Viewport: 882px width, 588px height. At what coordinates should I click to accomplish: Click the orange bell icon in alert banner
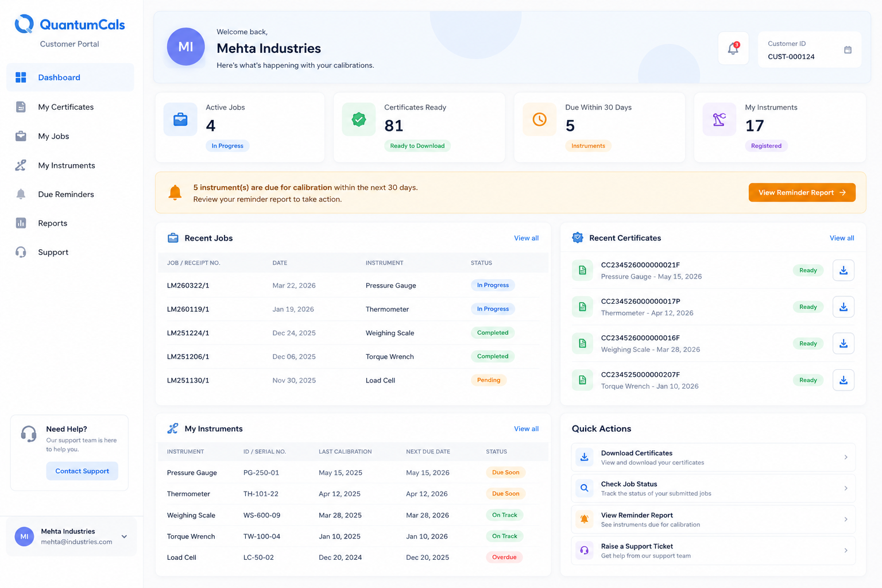tap(175, 192)
